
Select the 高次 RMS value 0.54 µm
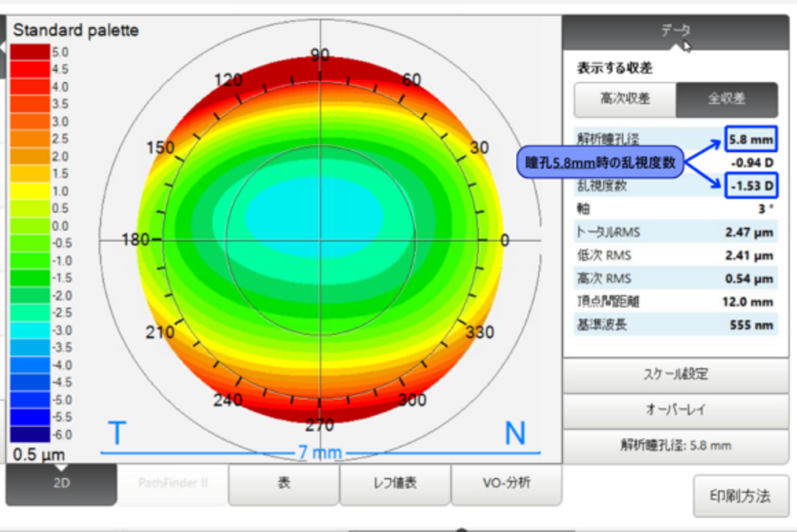749,279
